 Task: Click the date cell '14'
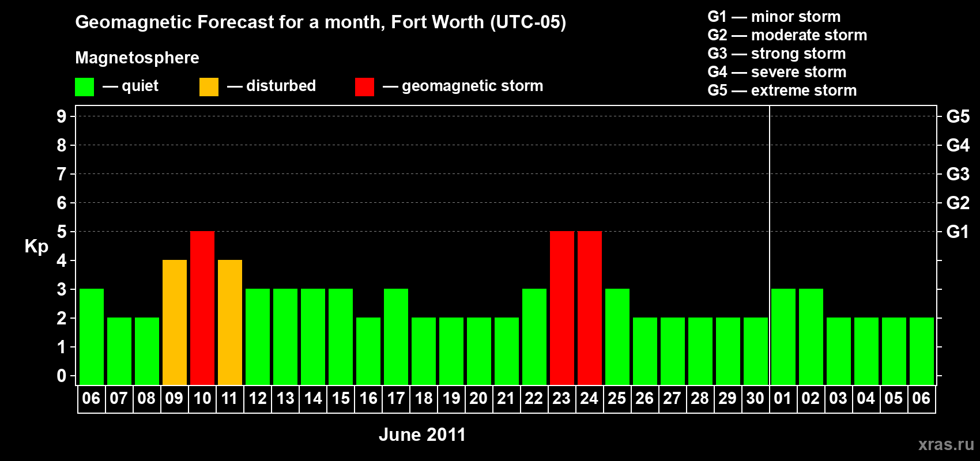313,399
